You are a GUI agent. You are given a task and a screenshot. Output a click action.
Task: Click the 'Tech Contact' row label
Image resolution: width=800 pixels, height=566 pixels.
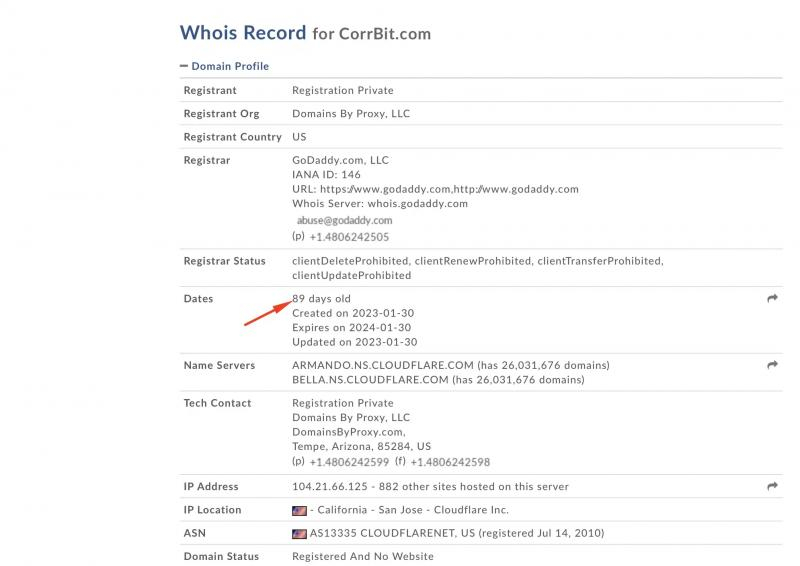tap(217, 403)
